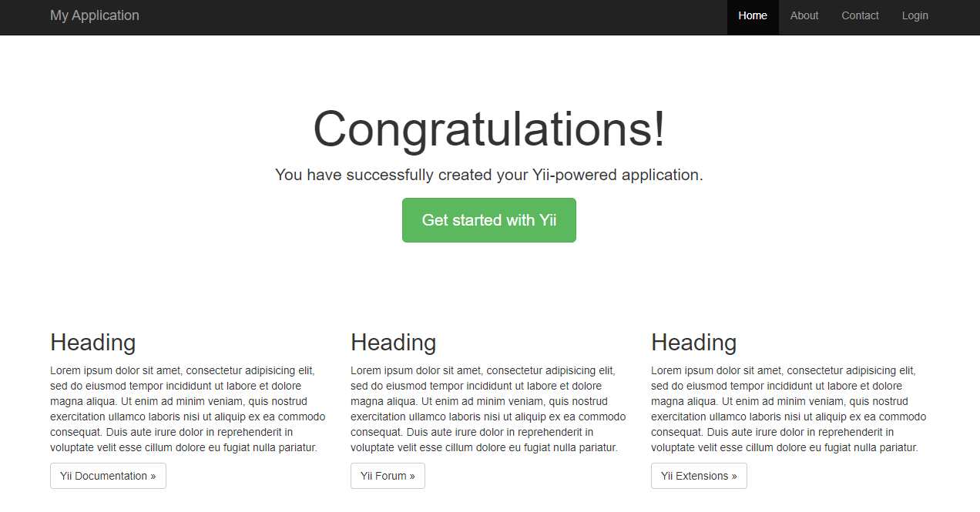Click the Heading above the Yii Documentation column
Image resolution: width=980 pixels, height=512 pixels.
point(92,342)
